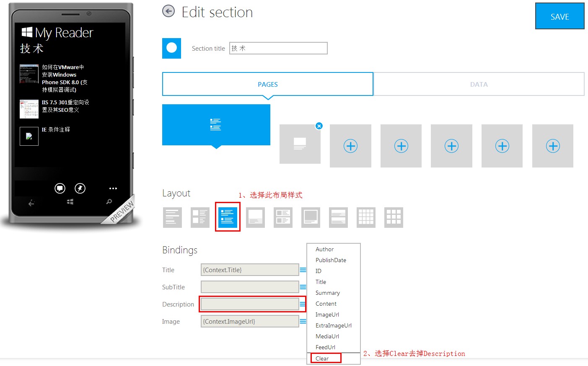Tap the IE 条件注释 article in preview

56,130
